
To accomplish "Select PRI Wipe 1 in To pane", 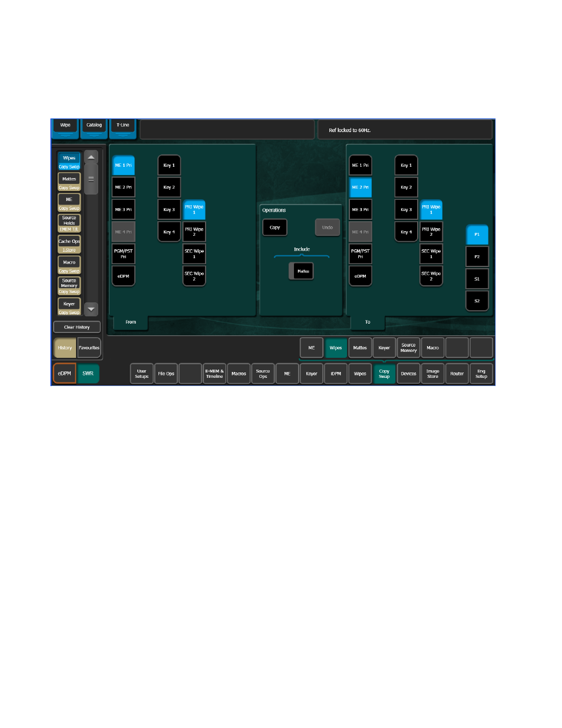I will pyautogui.click(x=431, y=210).
